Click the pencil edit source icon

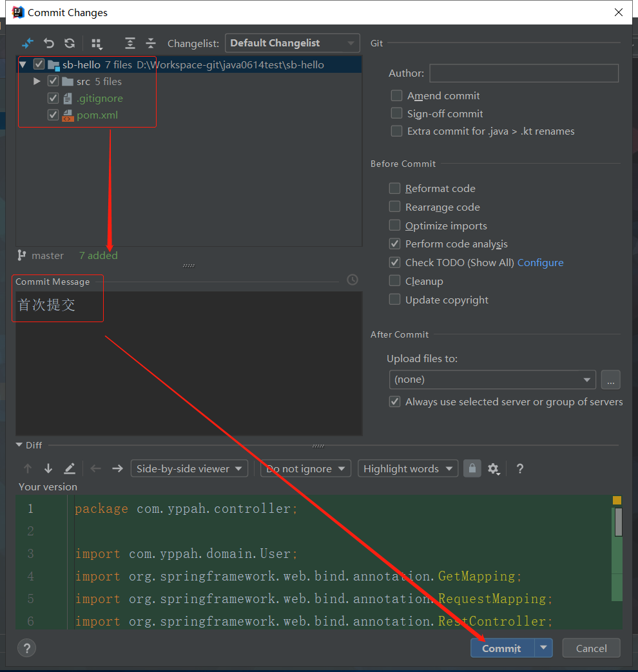[70, 468]
